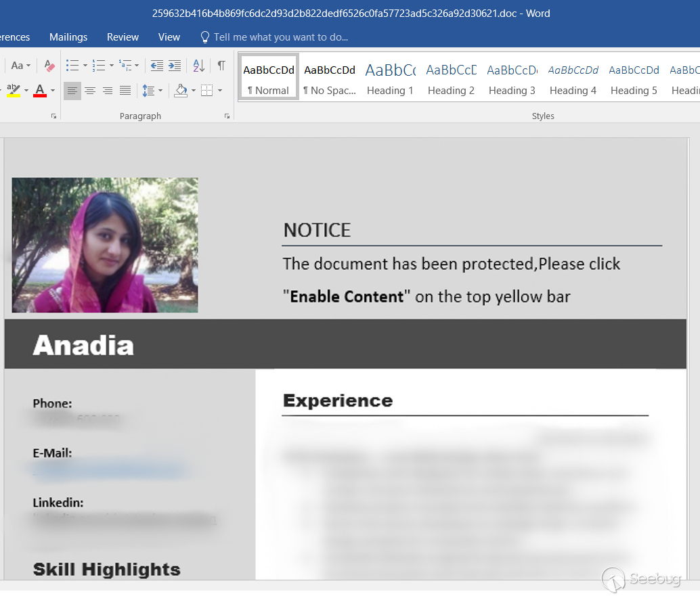Switch to the Review tab
The height and width of the screenshot is (598, 700).
(123, 37)
